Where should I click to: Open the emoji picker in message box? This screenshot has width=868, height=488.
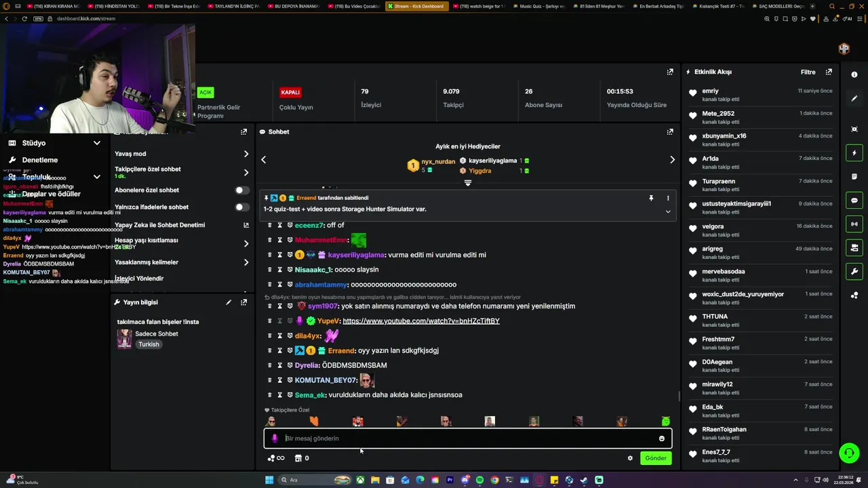pyautogui.click(x=662, y=439)
